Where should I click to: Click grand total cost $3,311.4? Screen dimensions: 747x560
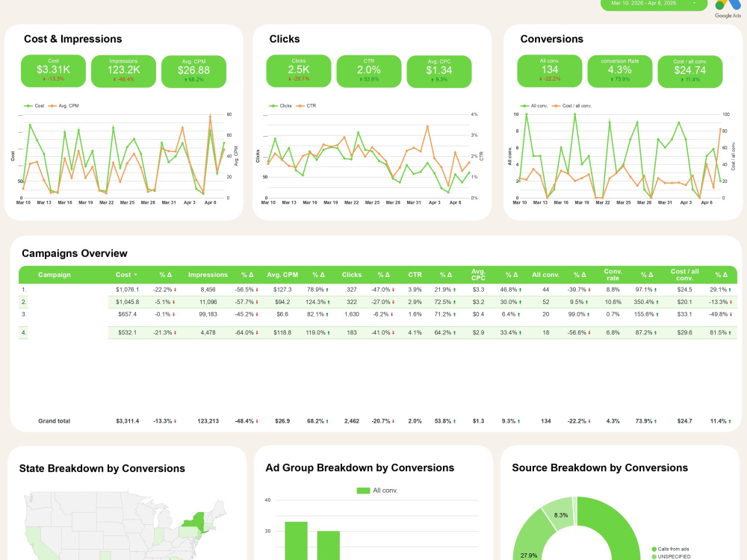click(x=127, y=421)
